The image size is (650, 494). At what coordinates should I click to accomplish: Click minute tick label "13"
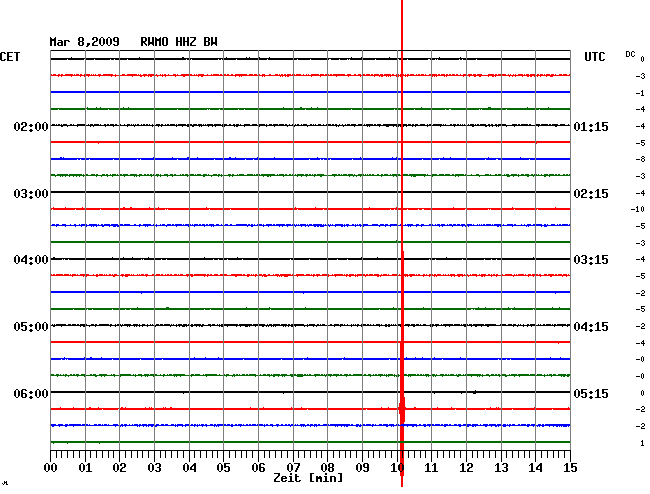[x=501, y=467]
